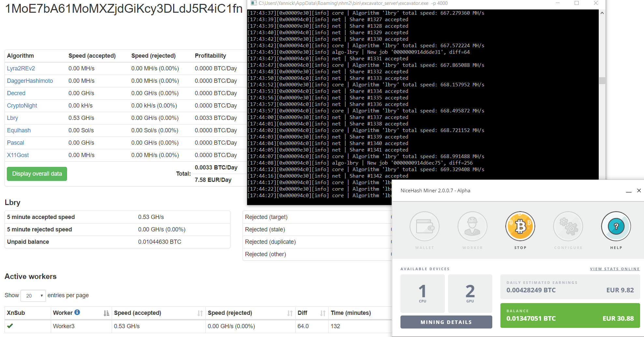644x337 pixels.
Task: Click the excavator console scrollbar thumb
Action: click(602, 81)
